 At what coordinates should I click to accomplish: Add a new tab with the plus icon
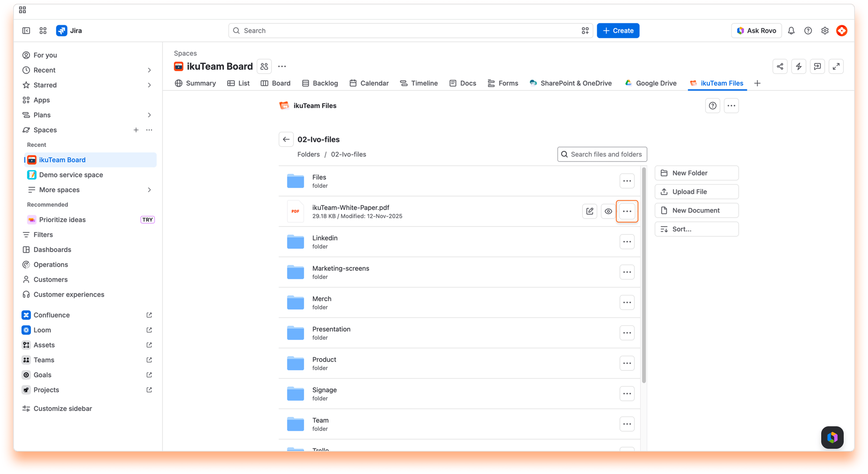(757, 83)
